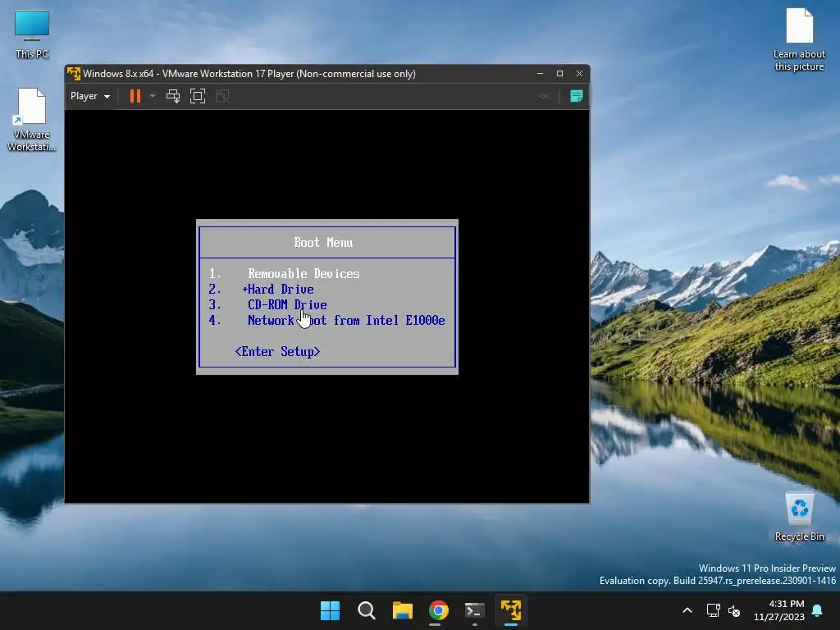
Task: Open network status tray icon
Action: [713, 610]
